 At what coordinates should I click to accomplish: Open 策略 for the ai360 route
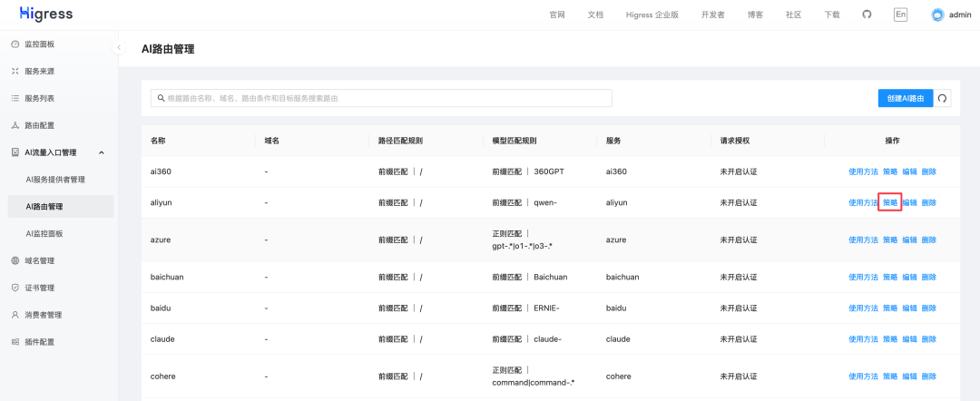[x=890, y=171]
